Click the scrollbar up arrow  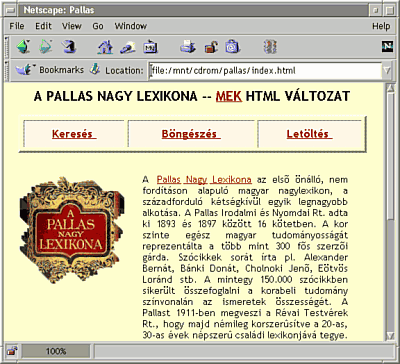pos(390,88)
